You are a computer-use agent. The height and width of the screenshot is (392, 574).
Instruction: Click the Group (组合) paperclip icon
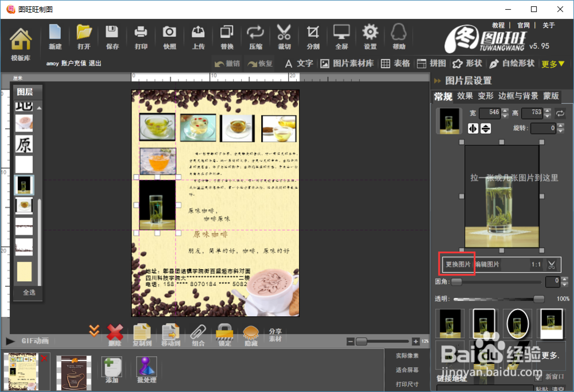[x=198, y=332]
